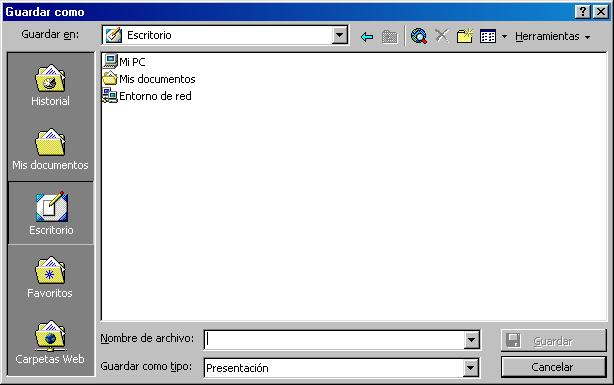Open Carpetas Web in places bar
The image size is (614, 385).
tap(50, 342)
